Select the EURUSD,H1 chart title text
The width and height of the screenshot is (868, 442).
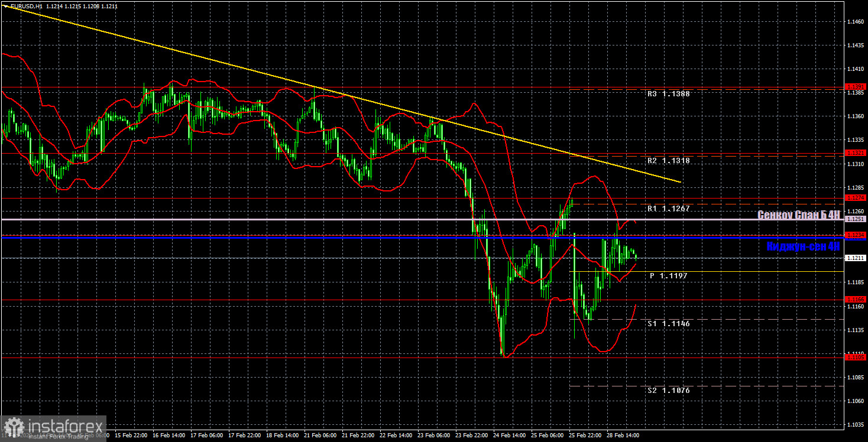pyautogui.click(x=28, y=5)
